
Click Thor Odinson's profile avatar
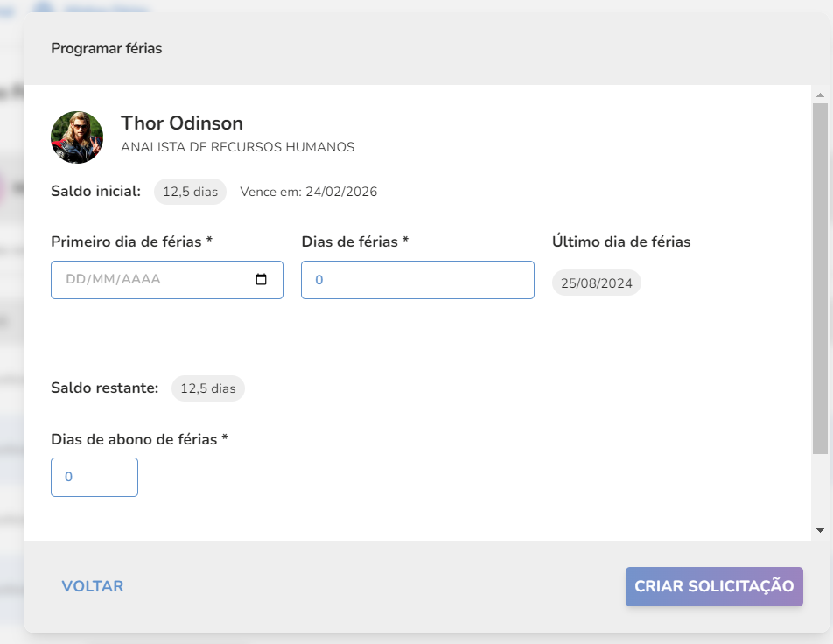pos(77,137)
